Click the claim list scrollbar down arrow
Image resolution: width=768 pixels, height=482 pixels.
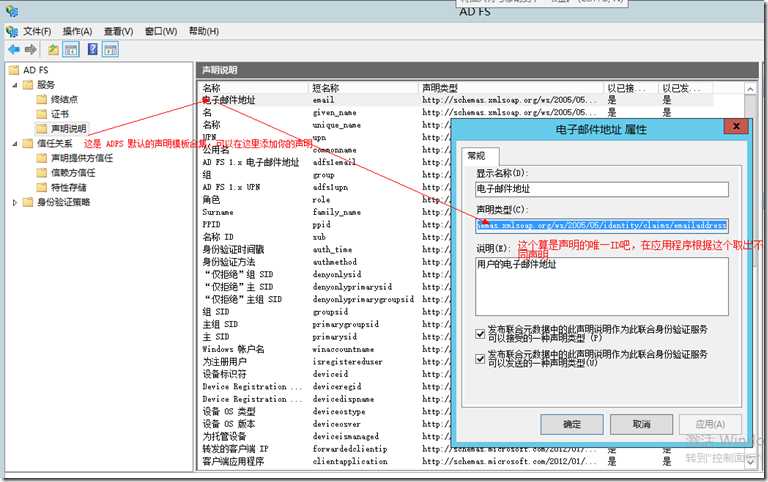pyautogui.click(x=750, y=462)
